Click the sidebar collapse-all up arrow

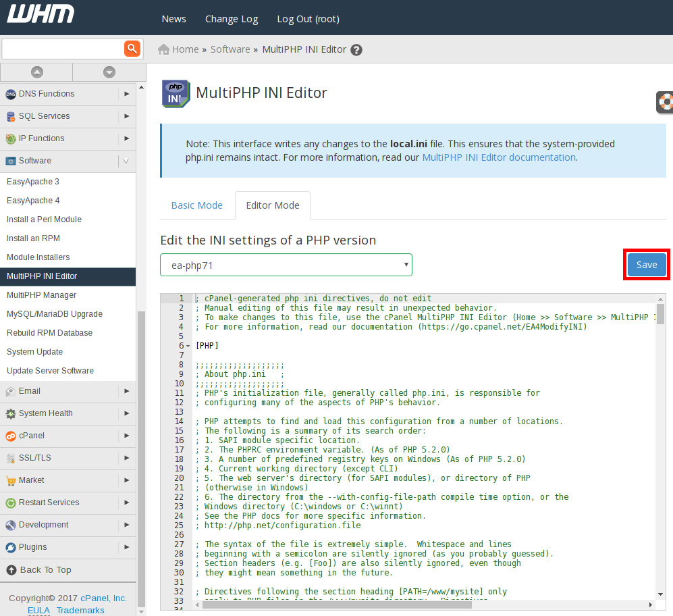(36, 72)
